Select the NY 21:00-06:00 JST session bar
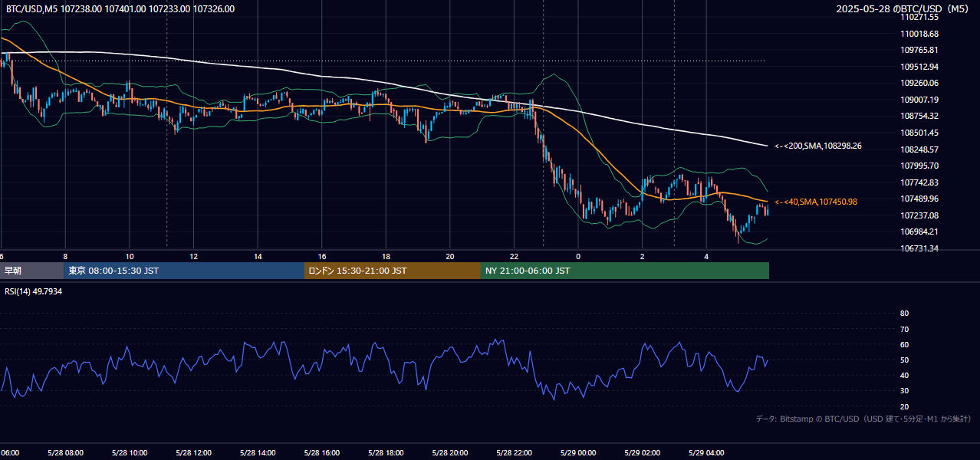The image size is (980, 460). click(x=625, y=271)
